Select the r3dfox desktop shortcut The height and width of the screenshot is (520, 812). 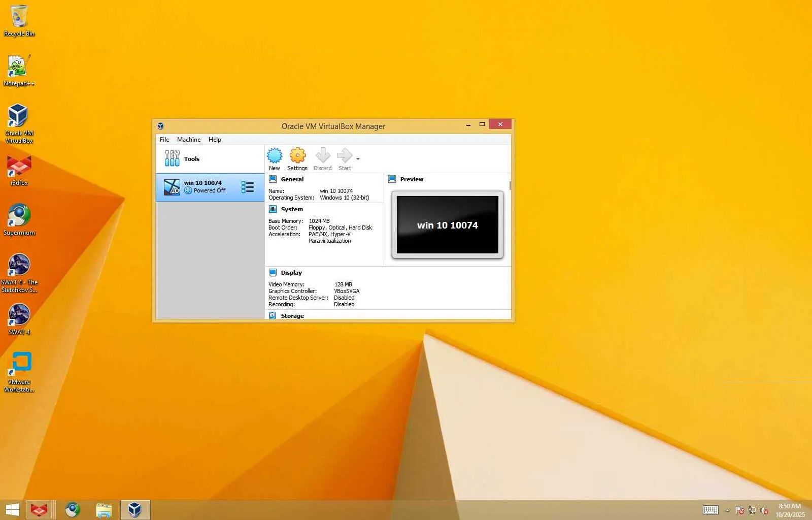click(x=19, y=171)
